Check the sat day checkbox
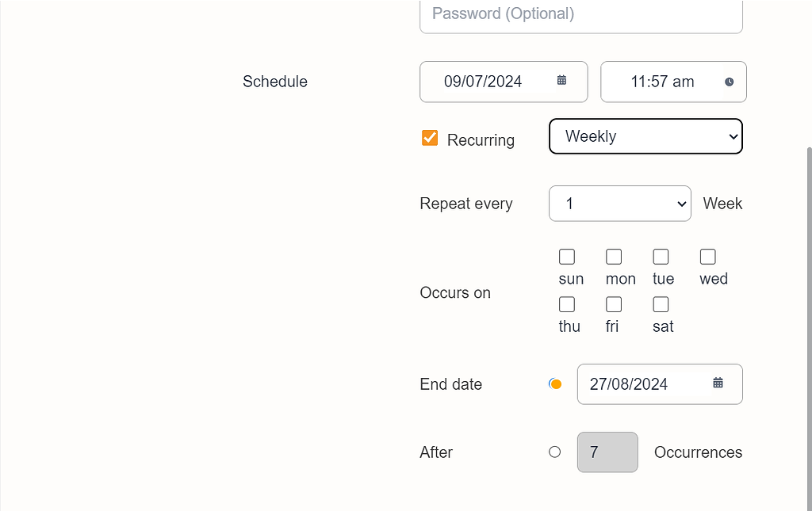This screenshot has width=812, height=511. coord(661,304)
